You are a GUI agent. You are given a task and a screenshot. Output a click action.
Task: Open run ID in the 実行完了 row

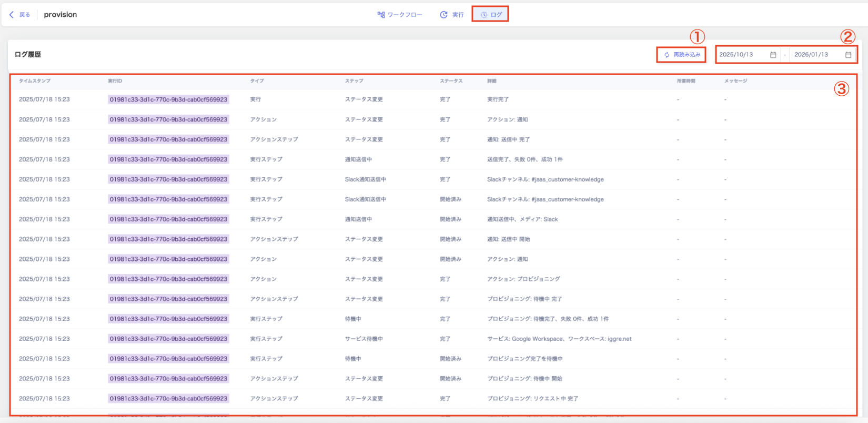pos(168,99)
